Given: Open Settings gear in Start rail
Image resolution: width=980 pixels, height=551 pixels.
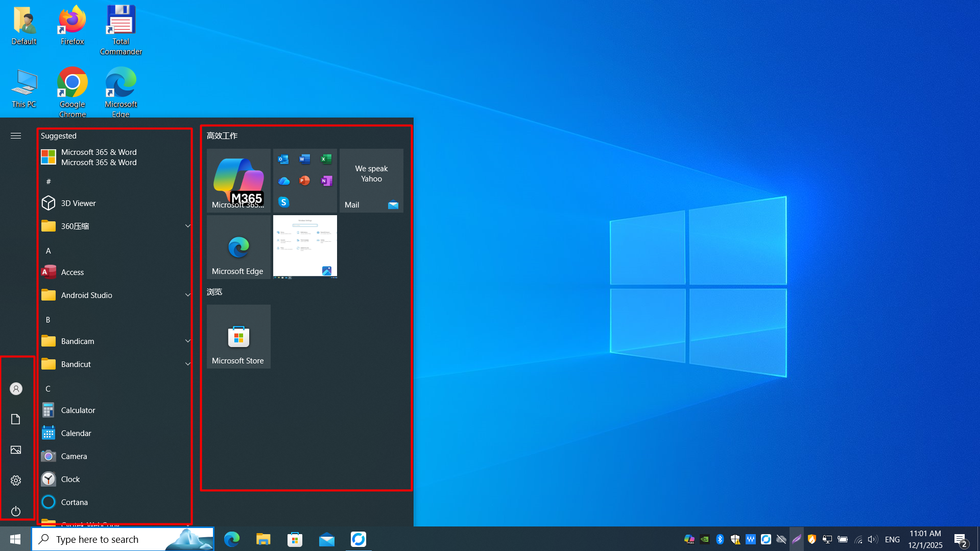Looking at the screenshot, I should click(x=16, y=480).
